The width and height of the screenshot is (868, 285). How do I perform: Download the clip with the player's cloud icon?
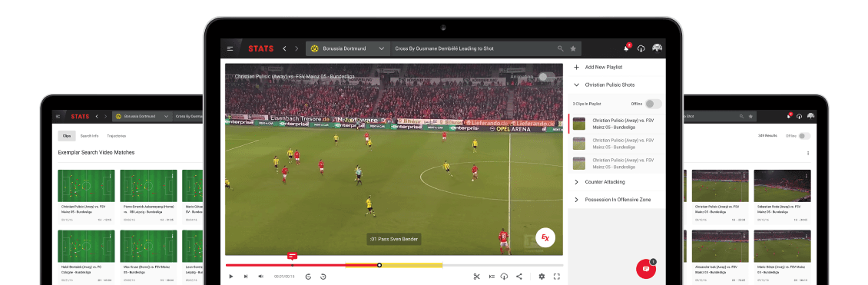tap(505, 276)
